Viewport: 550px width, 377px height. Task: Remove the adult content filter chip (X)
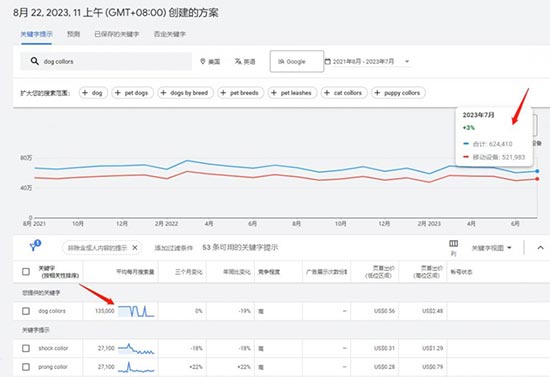point(135,248)
